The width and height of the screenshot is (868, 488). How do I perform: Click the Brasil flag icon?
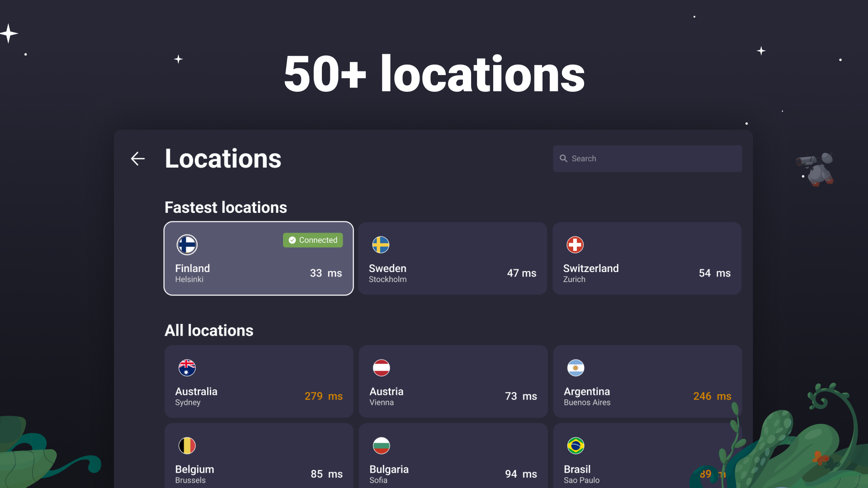coord(575,446)
